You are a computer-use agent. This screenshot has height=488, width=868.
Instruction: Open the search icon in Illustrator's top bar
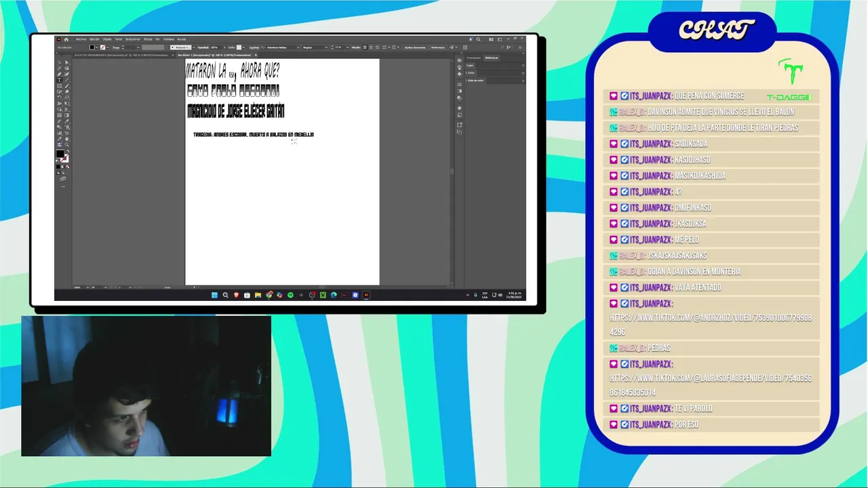click(x=479, y=39)
